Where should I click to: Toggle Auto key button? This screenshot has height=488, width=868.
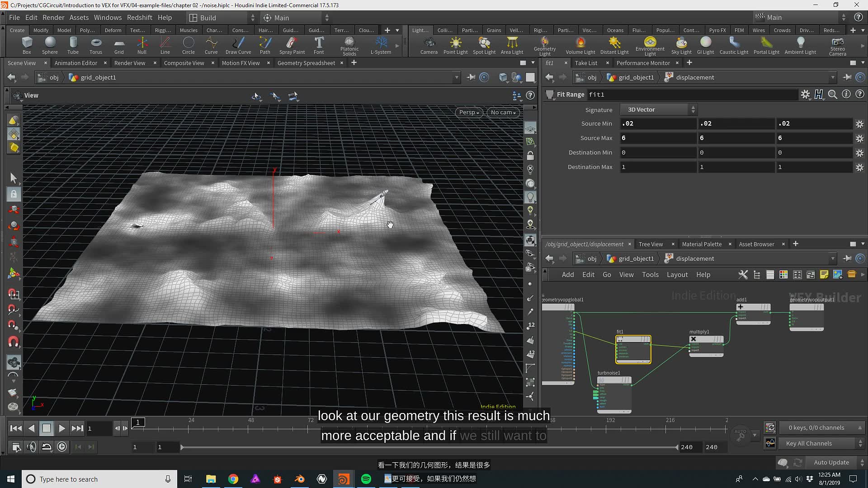(x=741, y=435)
